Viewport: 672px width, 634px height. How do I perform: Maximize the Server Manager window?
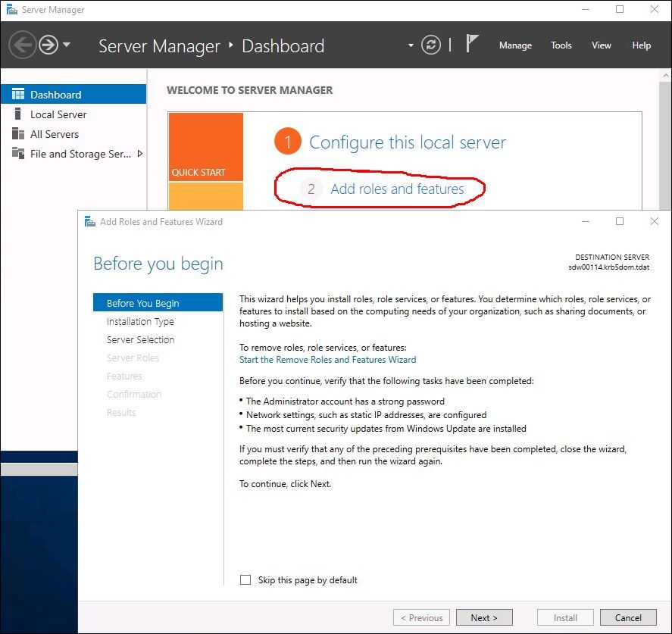coord(620,9)
